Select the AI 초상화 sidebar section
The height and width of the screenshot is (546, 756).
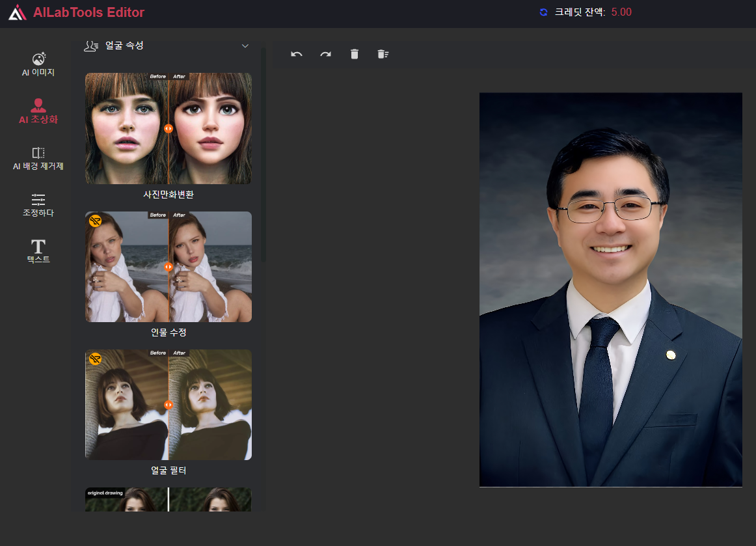point(38,111)
